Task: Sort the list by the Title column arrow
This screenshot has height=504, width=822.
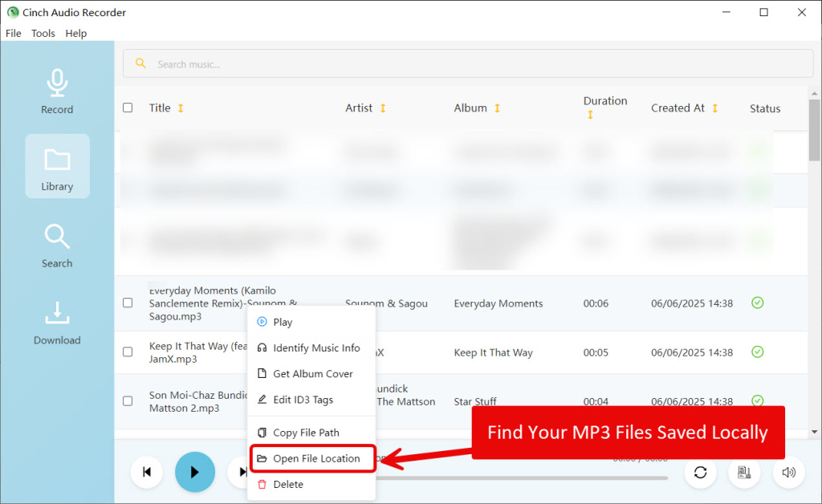Action: pyautogui.click(x=181, y=108)
